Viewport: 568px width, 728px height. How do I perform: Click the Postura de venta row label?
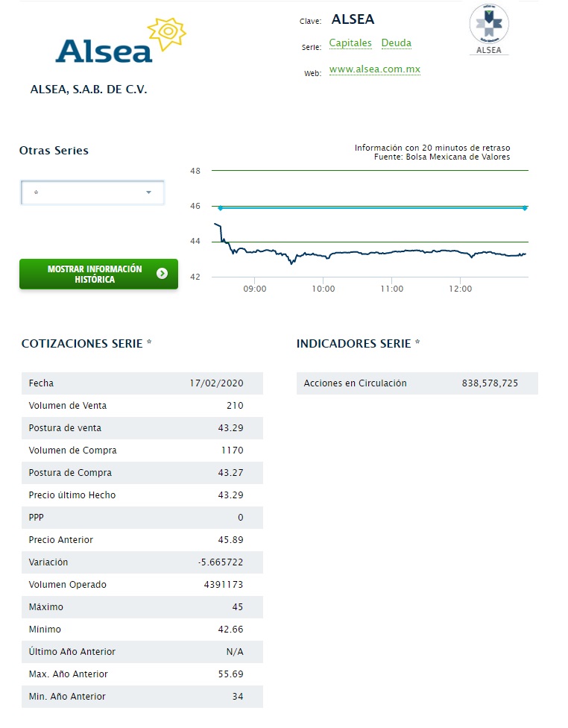[65, 427]
